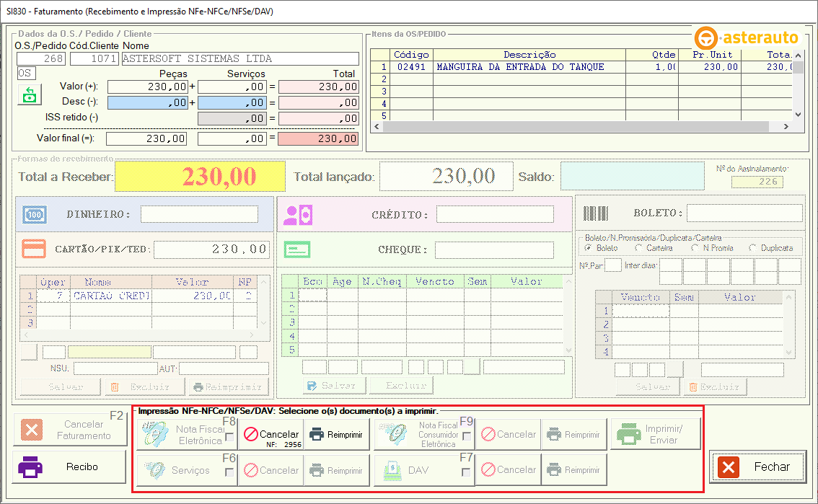Viewport: 818px width, 504px height.
Task: Close the window with the Fechar button
Action: pyautogui.click(x=757, y=467)
